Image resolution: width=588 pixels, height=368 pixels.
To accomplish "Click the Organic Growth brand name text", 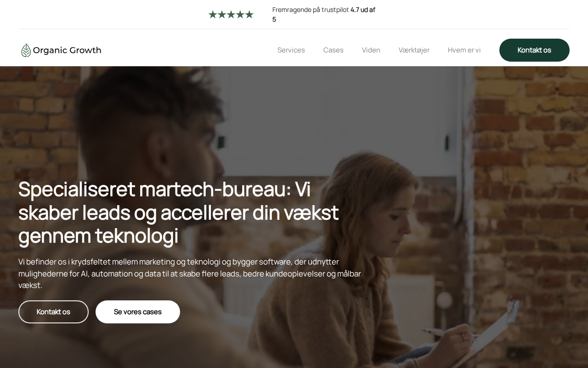I will click(x=67, y=50).
